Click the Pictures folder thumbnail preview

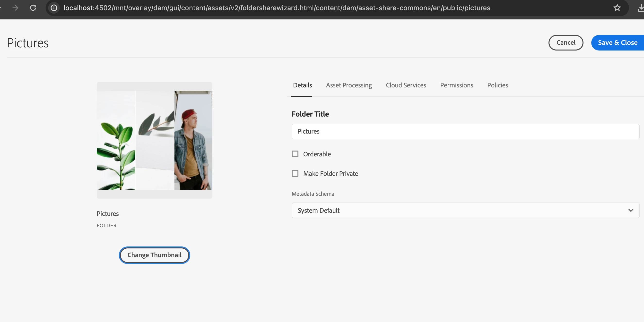(x=154, y=140)
